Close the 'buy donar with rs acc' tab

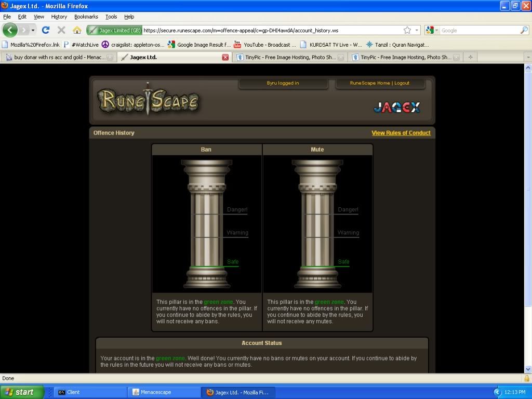pos(110,57)
